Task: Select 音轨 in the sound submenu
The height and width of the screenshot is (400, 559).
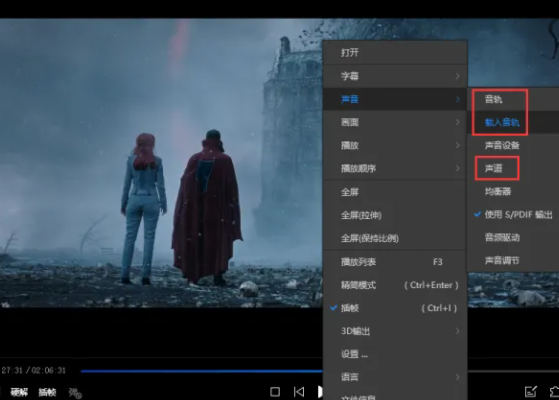Action: pyautogui.click(x=513, y=99)
